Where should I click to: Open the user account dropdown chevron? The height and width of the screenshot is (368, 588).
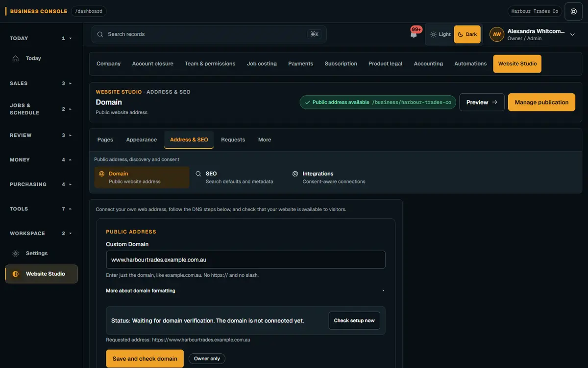click(572, 34)
